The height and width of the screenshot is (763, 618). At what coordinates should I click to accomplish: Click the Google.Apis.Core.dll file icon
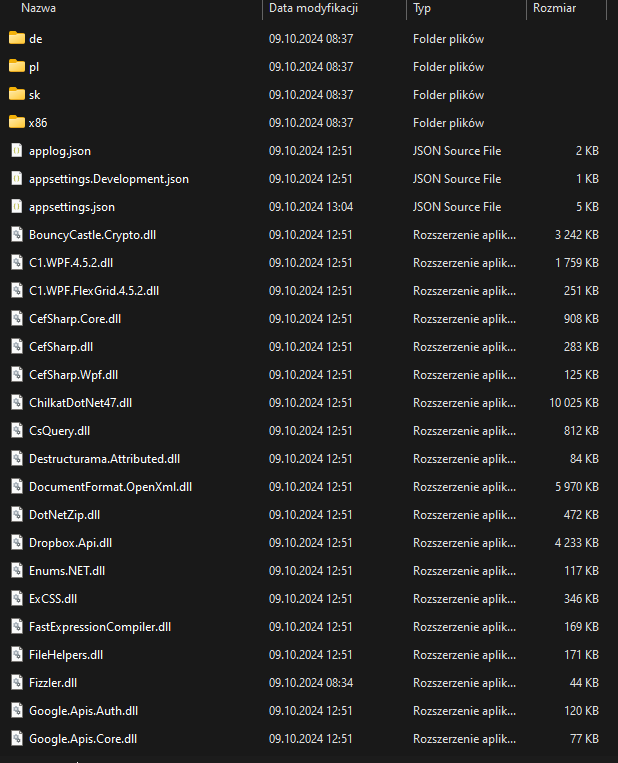pos(17,738)
